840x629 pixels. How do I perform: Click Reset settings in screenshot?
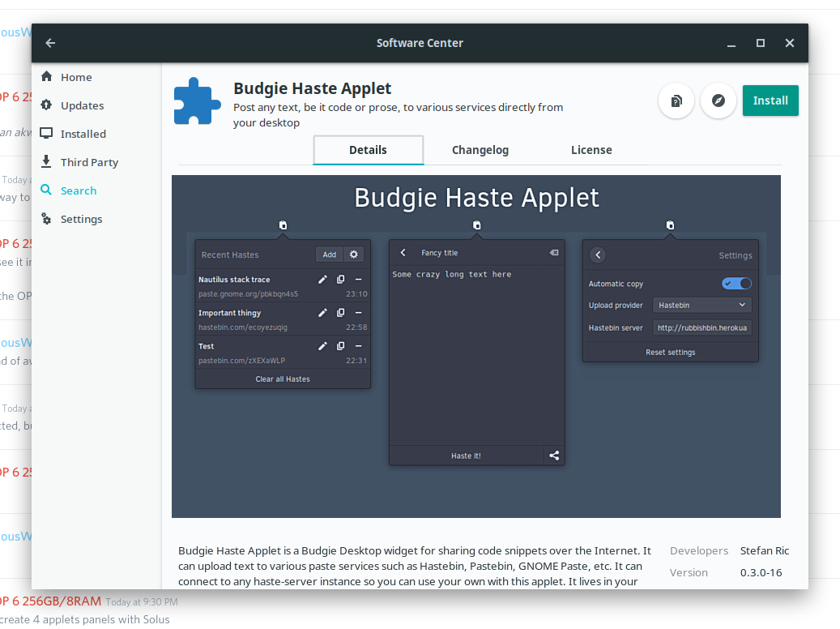point(670,353)
